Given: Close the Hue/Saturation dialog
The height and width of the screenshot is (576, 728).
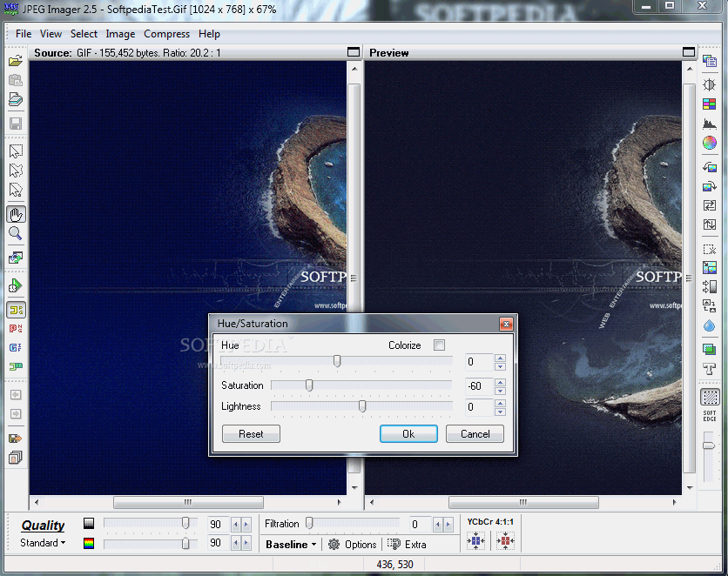Looking at the screenshot, I should 506,324.
